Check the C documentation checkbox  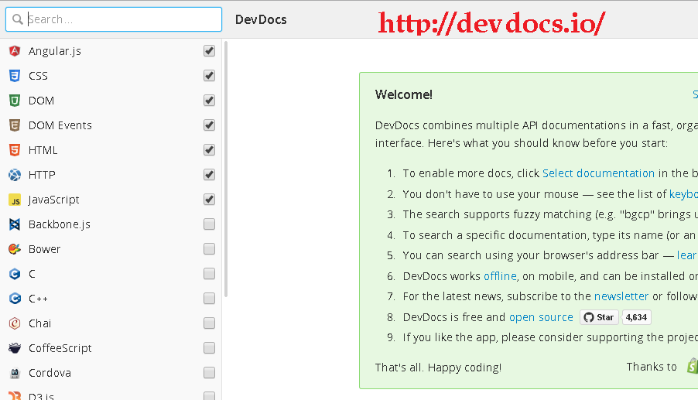point(209,274)
